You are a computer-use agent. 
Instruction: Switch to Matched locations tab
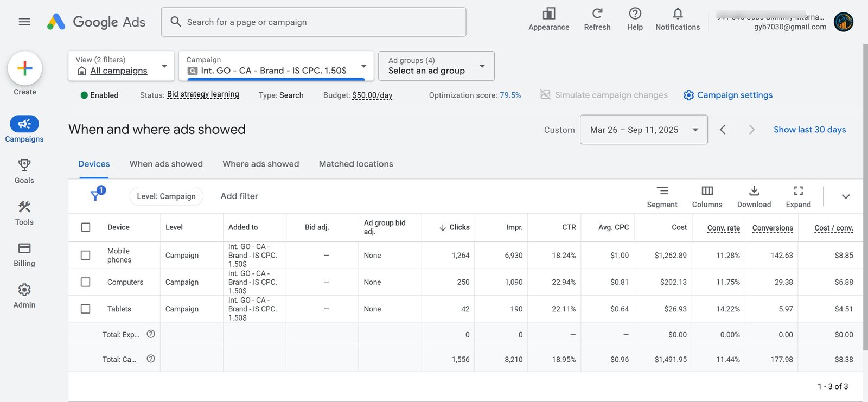(x=356, y=164)
